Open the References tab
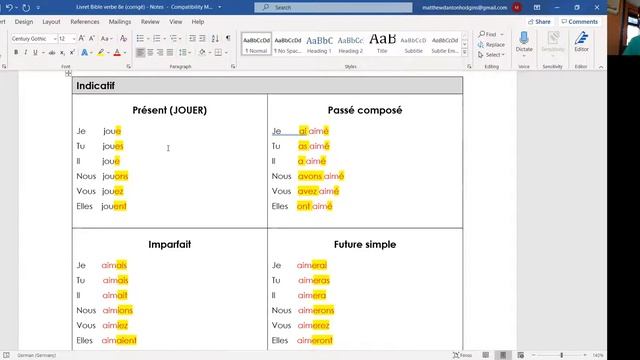Image resolution: width=640 pixels, height=360 pixels. pyautogui.click(x=84, y=22)
